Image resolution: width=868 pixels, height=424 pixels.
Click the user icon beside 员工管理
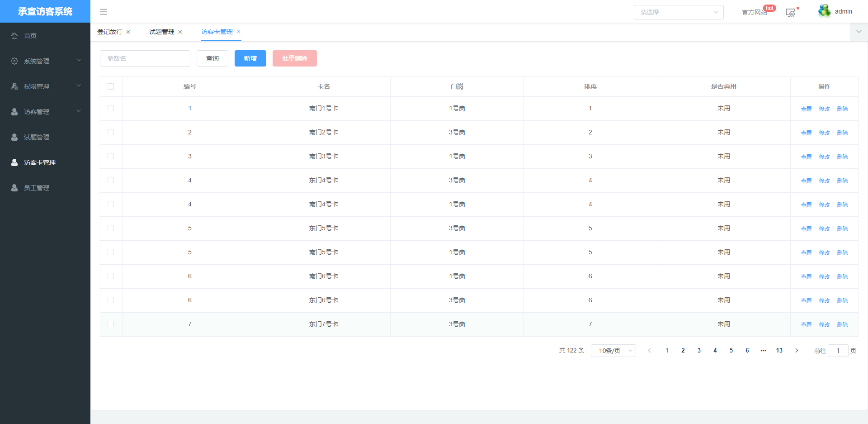click(x=14, y=188)
